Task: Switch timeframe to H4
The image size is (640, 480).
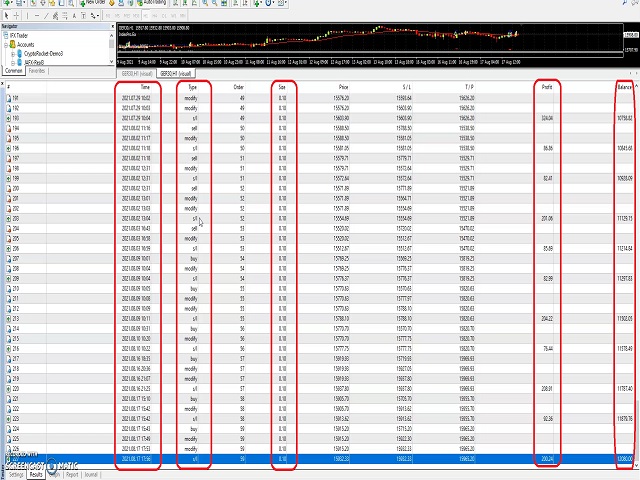Action: pyautogui.click(x=155, y=16)
